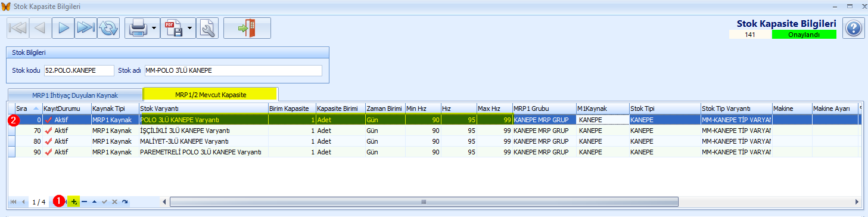This screenshot has height=217, width=868.
Task: Print using the printer icon
Action: point(138,28)
